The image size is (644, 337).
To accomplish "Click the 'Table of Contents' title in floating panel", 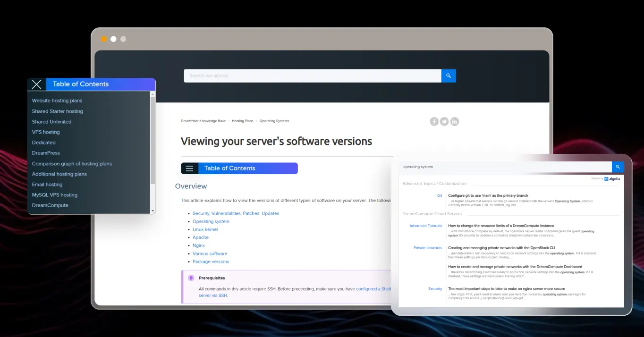I will [x=81, y=84].
